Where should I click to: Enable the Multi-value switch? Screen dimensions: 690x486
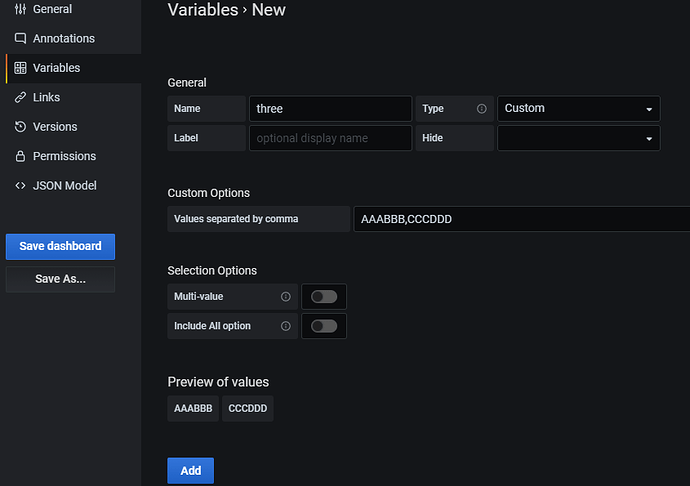324,297
